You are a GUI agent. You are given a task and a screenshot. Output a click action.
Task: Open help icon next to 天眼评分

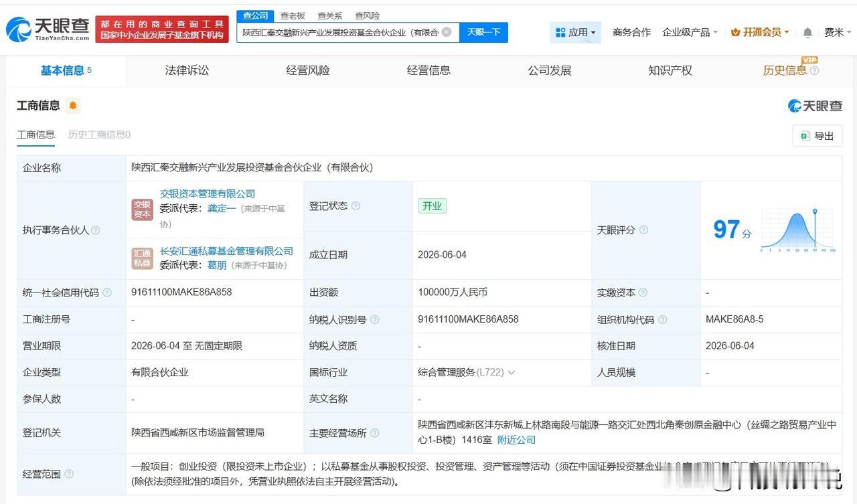[643, 230]
